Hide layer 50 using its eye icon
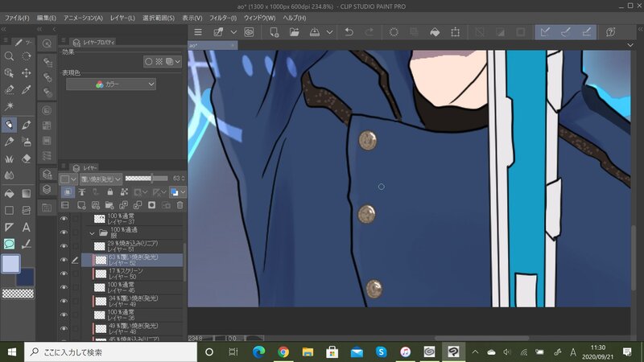644x362 pixels. pyautogui.click(x=64, y=274)
